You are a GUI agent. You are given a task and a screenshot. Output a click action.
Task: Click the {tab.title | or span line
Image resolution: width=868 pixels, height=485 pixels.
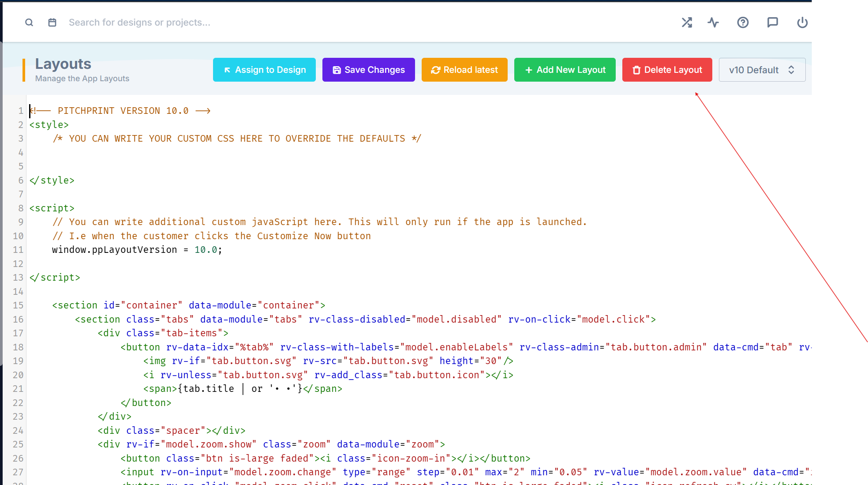point(243,389)
